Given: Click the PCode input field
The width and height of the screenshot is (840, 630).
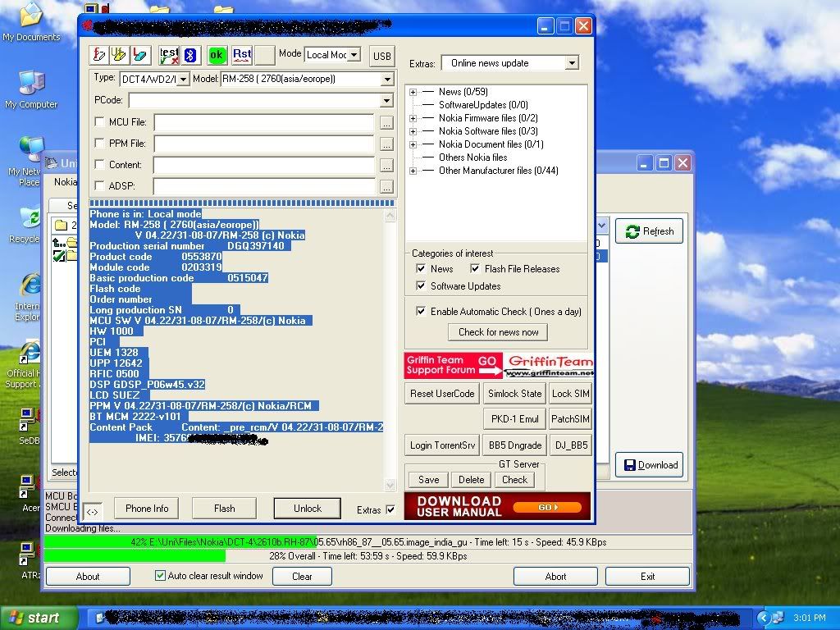Looking at the screenshot, I should 255,101.
